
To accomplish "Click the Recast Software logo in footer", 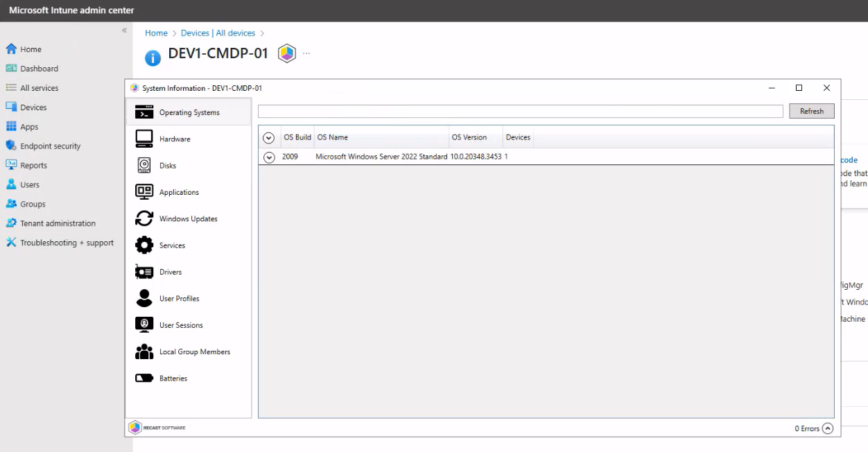I will (157, 428).
